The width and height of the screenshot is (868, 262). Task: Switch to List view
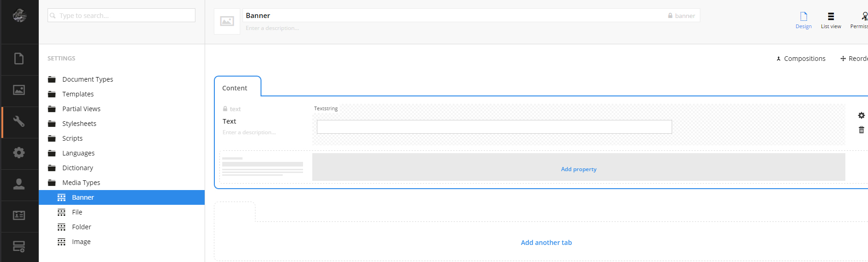[x=831, y=21]
